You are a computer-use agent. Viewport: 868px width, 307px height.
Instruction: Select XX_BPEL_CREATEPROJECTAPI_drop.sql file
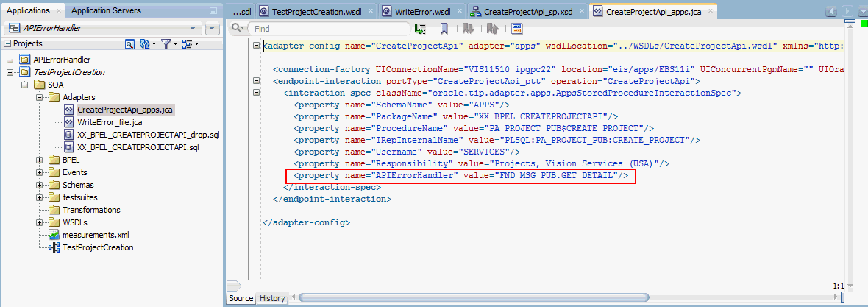click(149, 135)
